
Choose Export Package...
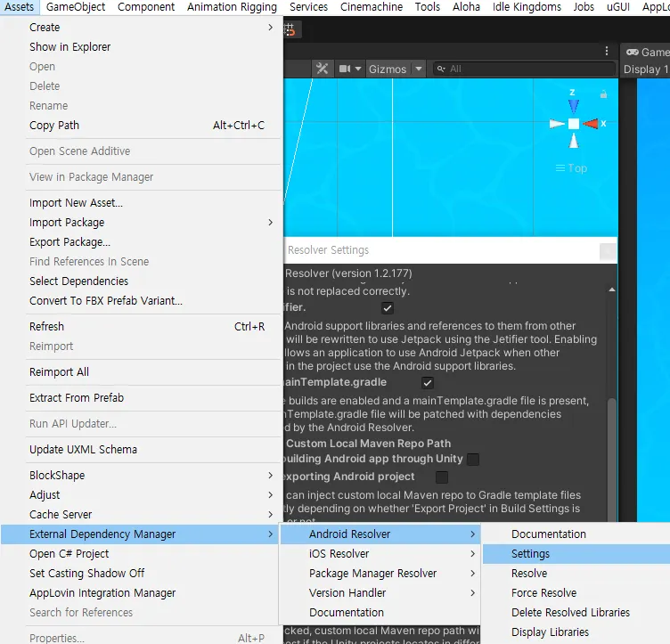point(141,242)
